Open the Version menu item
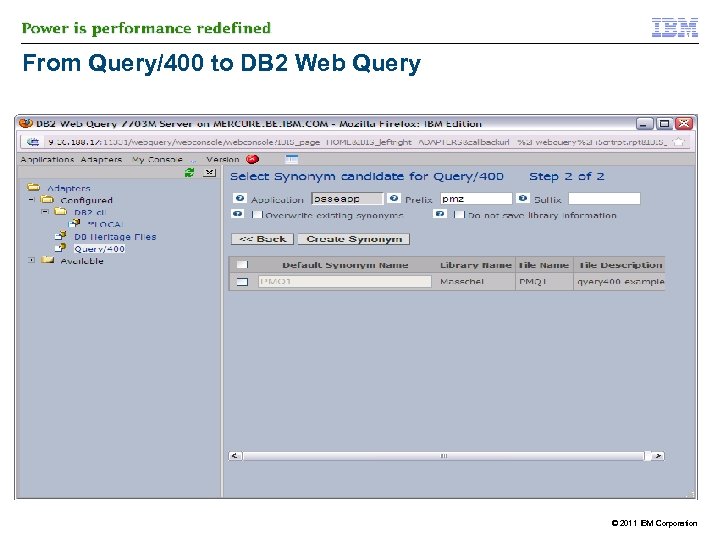 point(223,159)
